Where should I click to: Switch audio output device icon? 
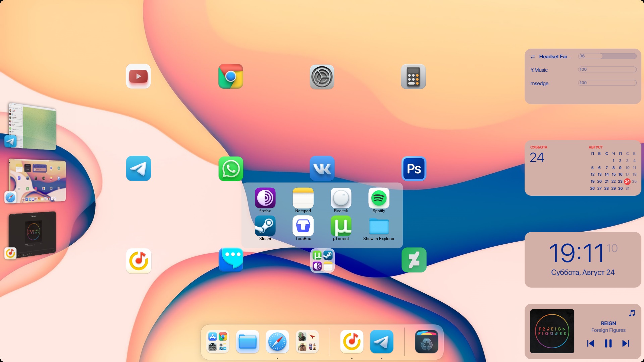click(x=533, y=57)
